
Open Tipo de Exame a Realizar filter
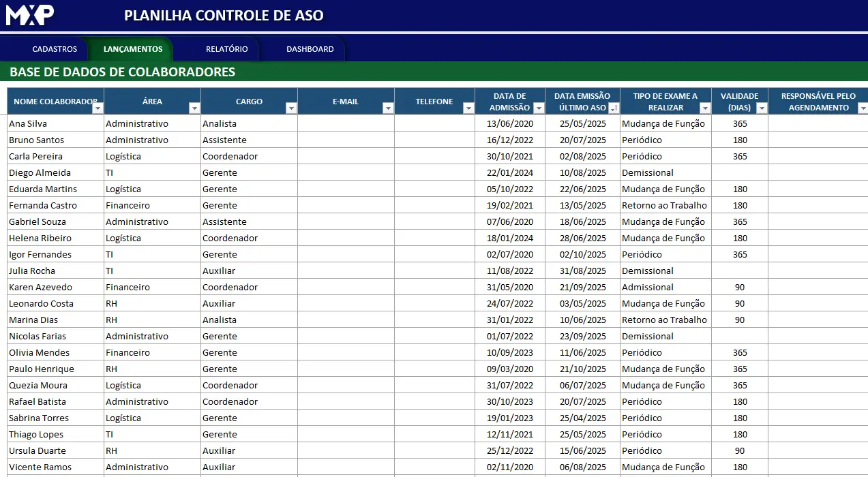tap(704, 108)
